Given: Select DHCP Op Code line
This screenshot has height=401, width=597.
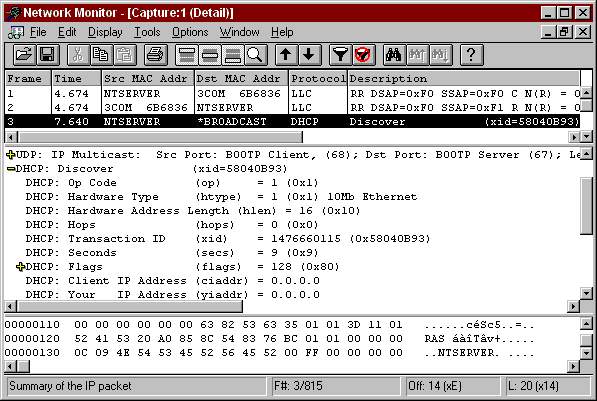Looking at the screenshot, I should click(x=172, y=183).
